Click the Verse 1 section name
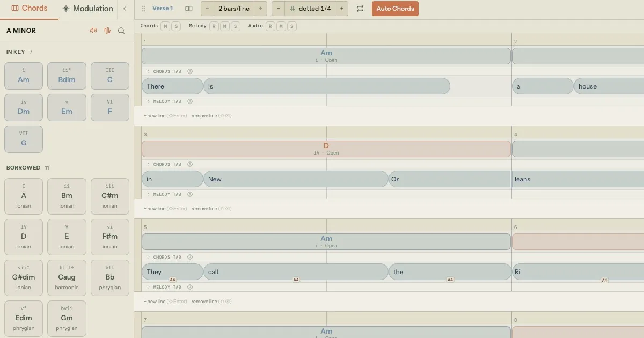Screen dimensions: 644x338 coord(163,9)
